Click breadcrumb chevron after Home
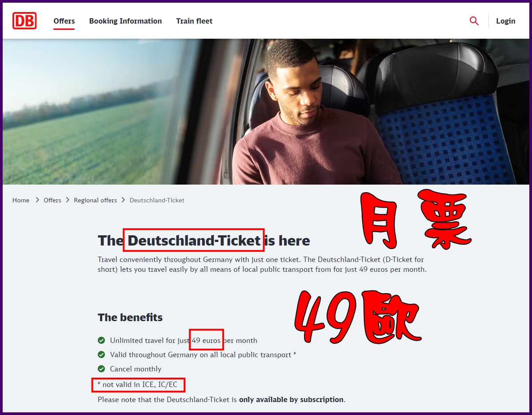The width and height of the screenshot is (532, 415). (x=37, y=200)
